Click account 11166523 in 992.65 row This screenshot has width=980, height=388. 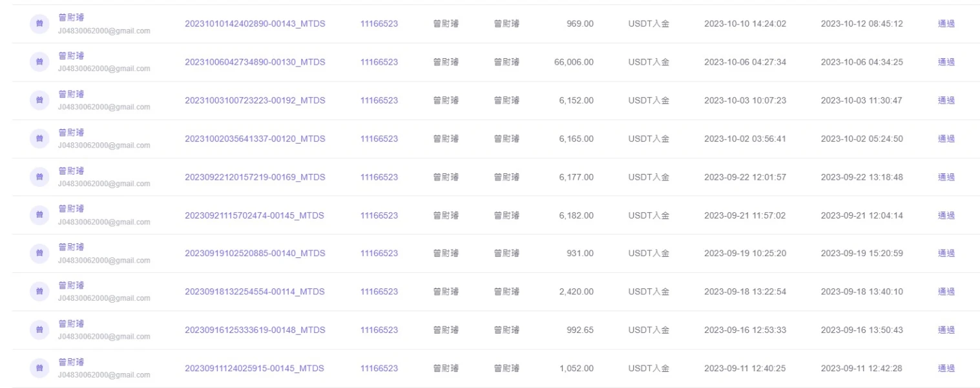379,330
